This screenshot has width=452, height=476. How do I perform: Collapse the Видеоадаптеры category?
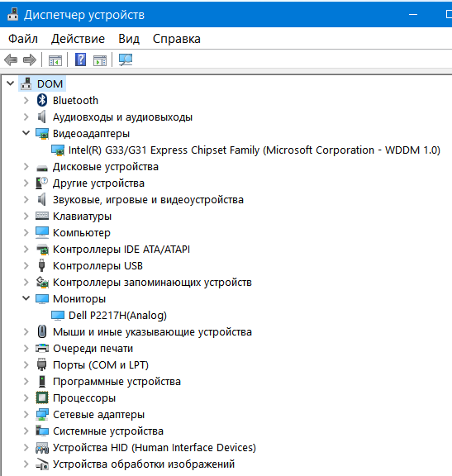click(x=26, y=133)
